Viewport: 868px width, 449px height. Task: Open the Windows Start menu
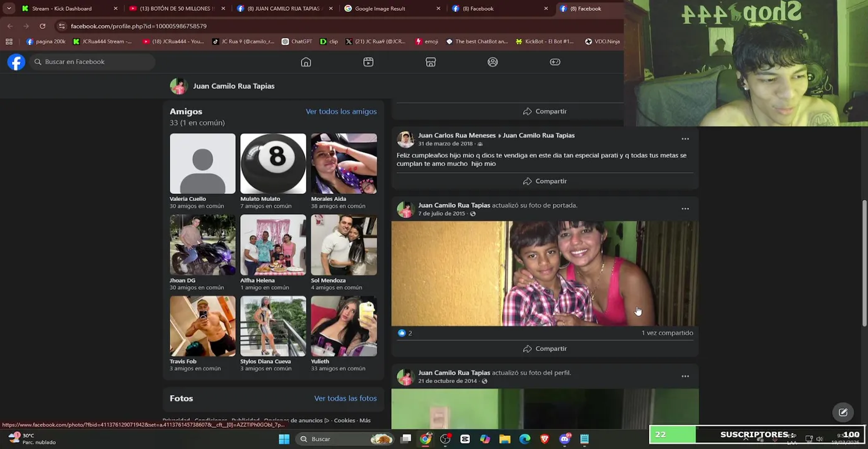point(284,439)
